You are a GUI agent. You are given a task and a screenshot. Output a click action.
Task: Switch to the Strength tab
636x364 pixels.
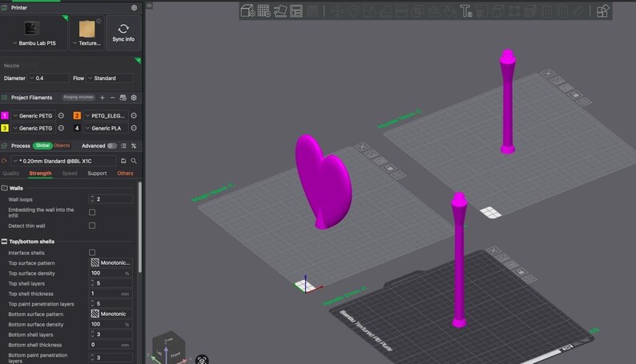[40, 174]
